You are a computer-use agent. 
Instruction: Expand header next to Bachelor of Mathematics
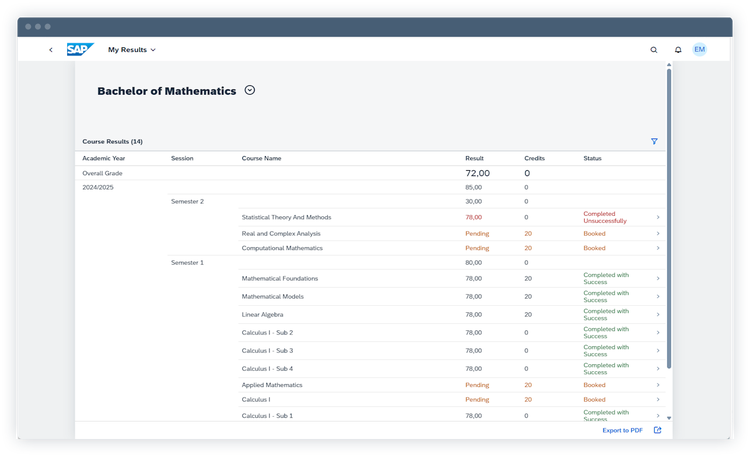click(250, 90)
